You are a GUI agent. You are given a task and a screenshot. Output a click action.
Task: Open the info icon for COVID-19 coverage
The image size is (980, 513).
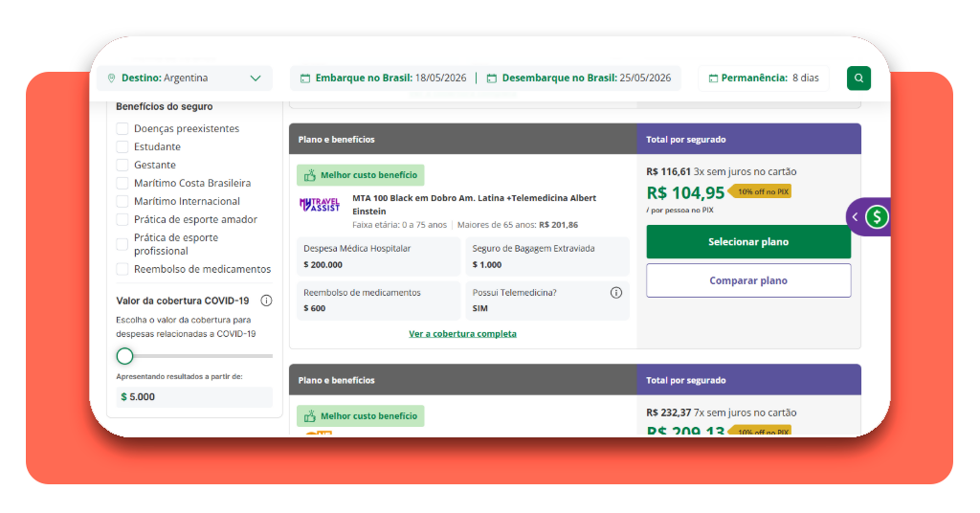266,301
